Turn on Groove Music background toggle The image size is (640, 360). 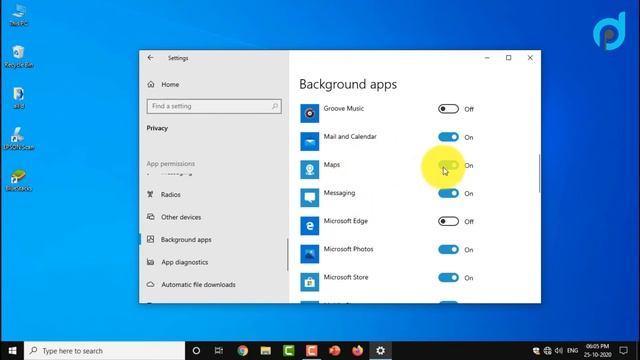pos(448,109)
